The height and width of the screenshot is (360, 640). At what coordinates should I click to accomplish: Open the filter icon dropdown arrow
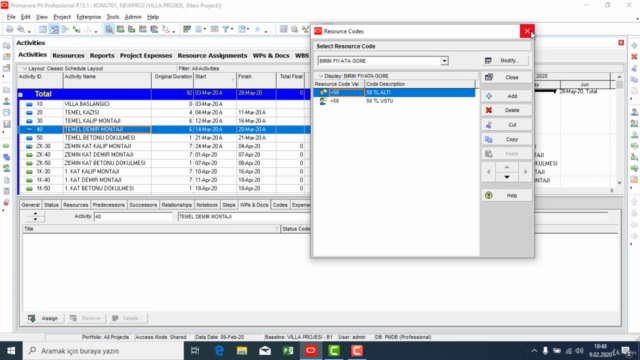(x=232, y=29)
